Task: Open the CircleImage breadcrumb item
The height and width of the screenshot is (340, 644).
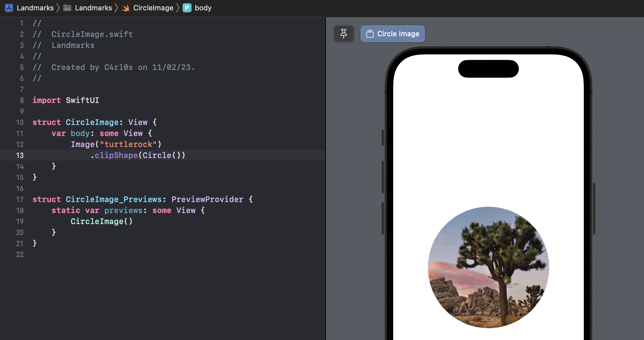Action: coord(153,8)
